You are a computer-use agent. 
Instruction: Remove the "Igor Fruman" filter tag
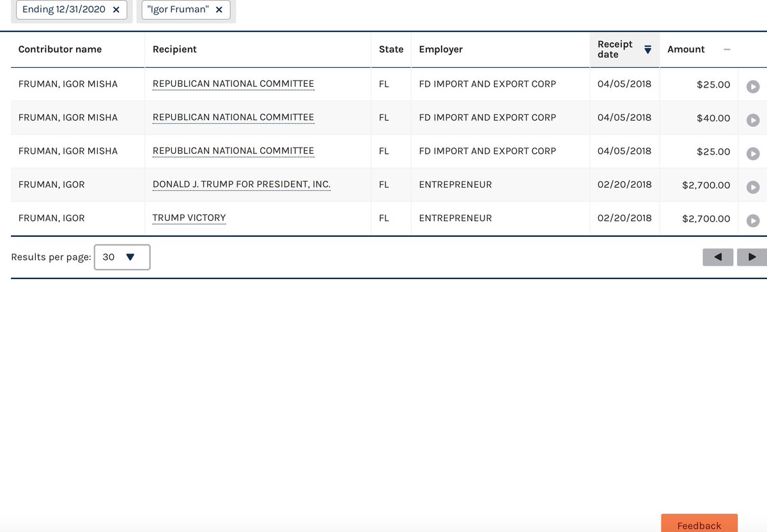[219, 10]
